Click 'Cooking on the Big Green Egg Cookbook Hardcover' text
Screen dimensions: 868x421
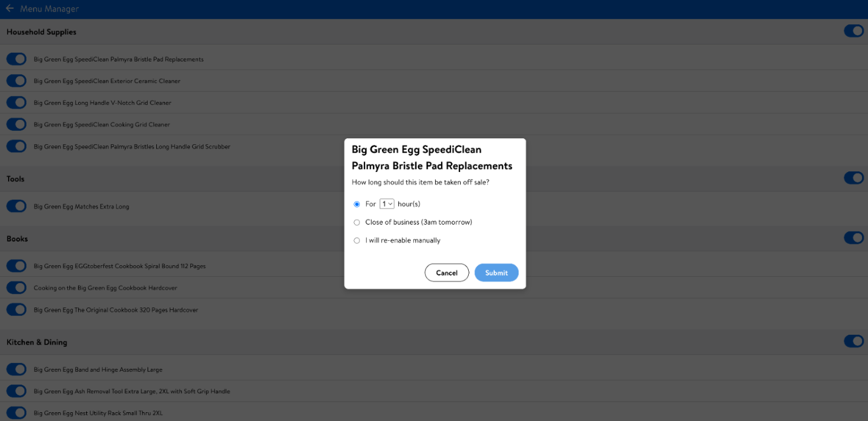[105, 288]
